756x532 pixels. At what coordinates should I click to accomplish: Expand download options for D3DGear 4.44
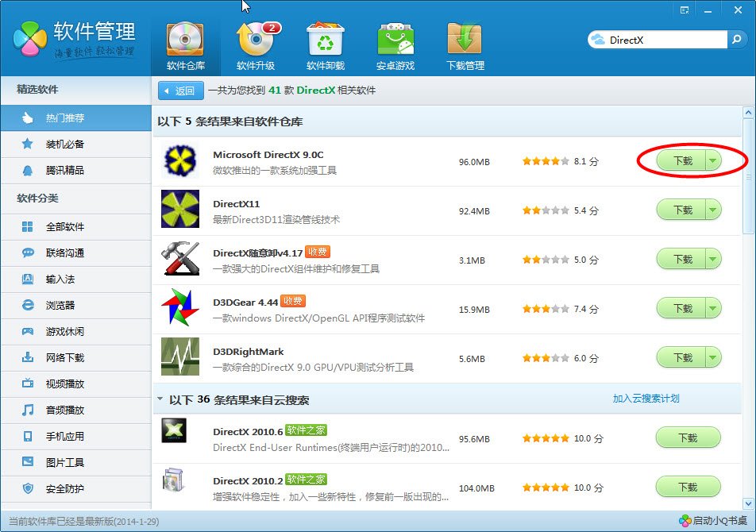pos(713,308)
